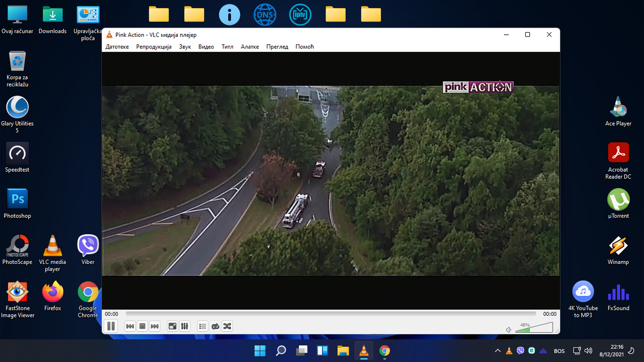This screenshot has width=644, height=362.
Task: Select Ovaj računar desktop icon
Action: (x=18, y=20)
